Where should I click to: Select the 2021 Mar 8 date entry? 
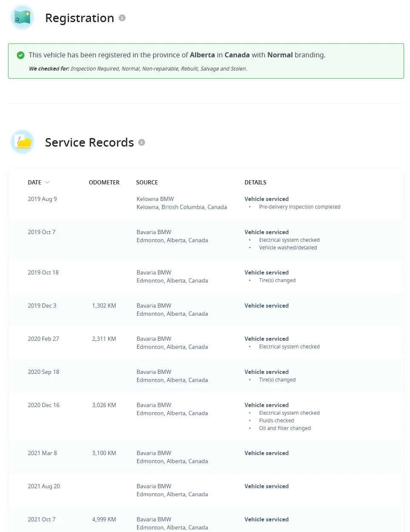(x=42, y=453)
